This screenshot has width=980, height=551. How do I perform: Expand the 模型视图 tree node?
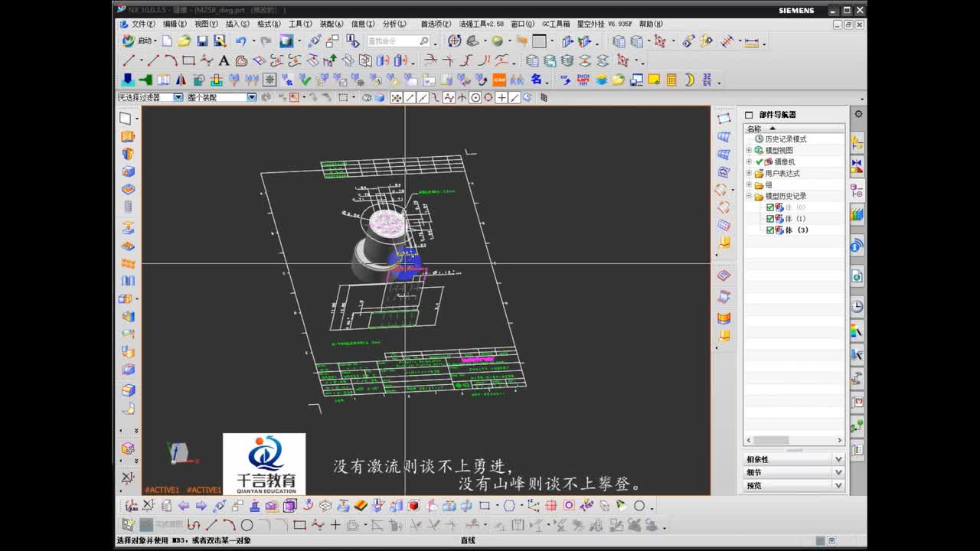(x=750, y=151)
